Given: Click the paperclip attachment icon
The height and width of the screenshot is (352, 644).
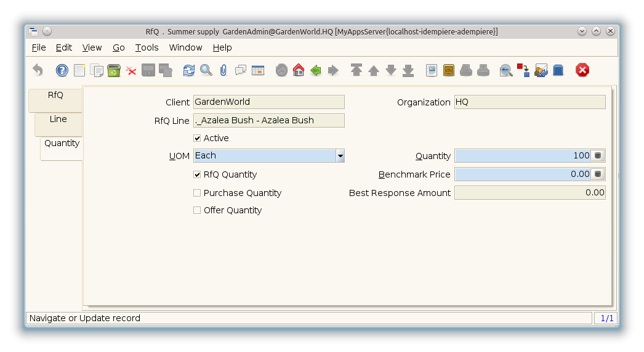Looking at the screenshot, I should tap(223, 70).
